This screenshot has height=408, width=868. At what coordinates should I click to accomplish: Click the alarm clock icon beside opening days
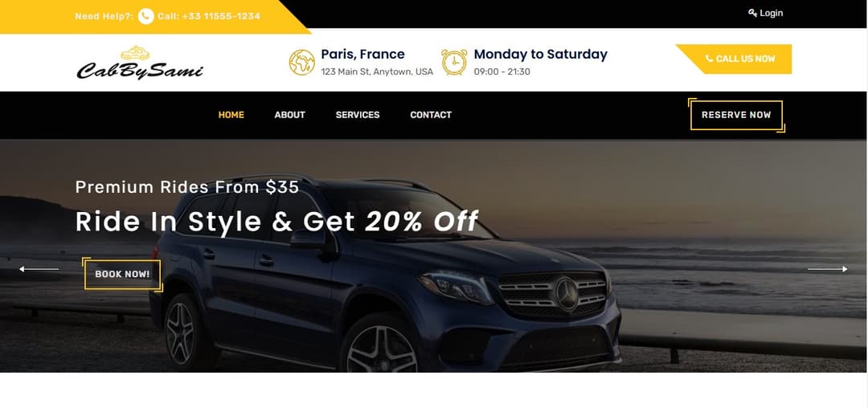(x=454, y=62)
